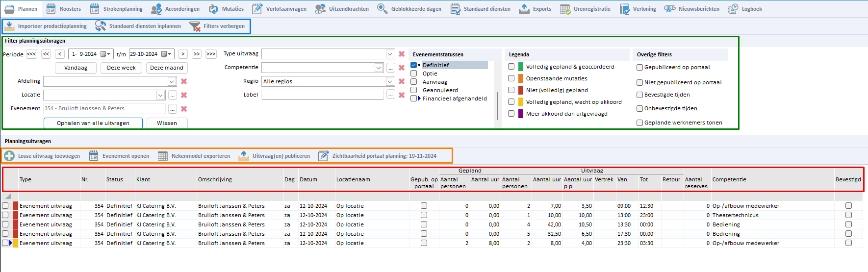Uncheck the Definitief status checkbox

[x=414, y=65]
